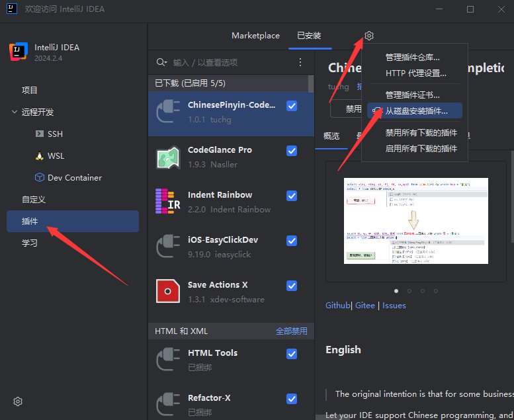Switch to the Marketplace tab
Viewport: 514px width, 420px height.
255,36
